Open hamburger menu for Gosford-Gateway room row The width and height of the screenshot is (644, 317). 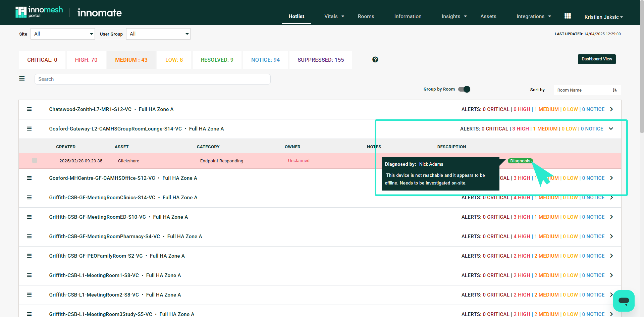(x=29, y=128)
